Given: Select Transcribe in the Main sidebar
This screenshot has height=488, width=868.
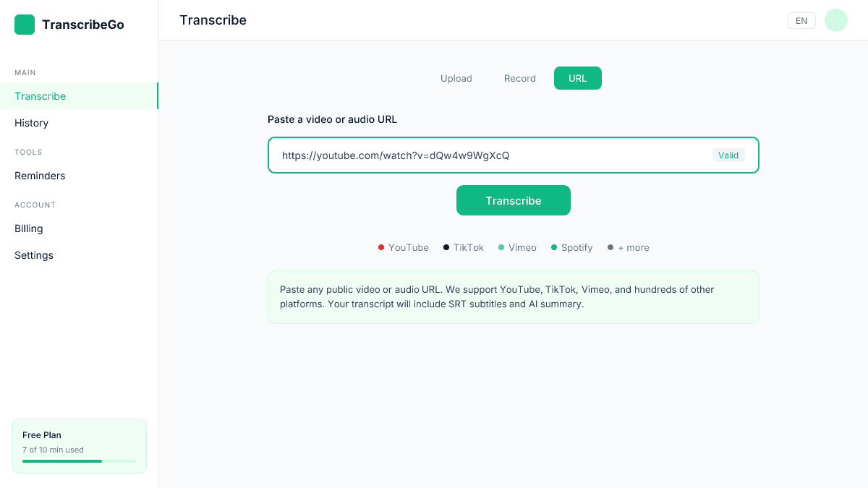Looking at the screenshot, I should tap(40, 96).
